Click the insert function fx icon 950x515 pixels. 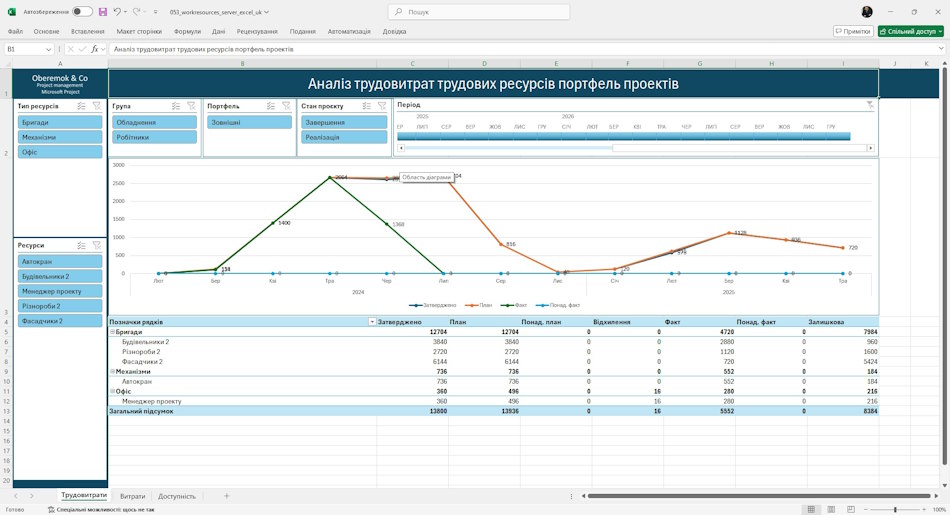[x=95, y=49]
